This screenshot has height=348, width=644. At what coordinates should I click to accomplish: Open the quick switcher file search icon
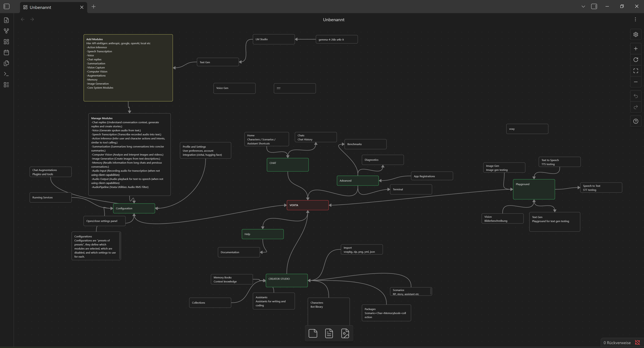pyautogui.click(x=7, y=20)
